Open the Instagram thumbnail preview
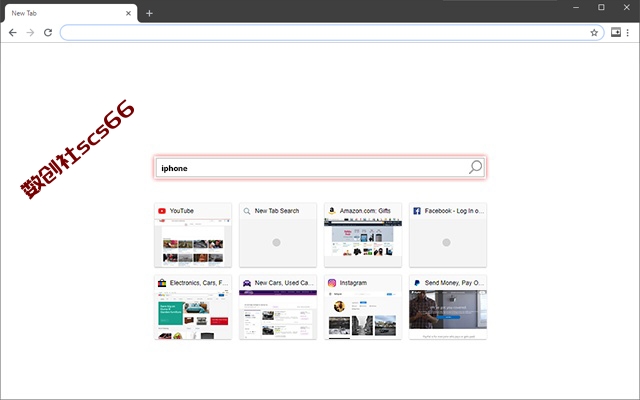The image size is (640, 400). coord(363,315)
